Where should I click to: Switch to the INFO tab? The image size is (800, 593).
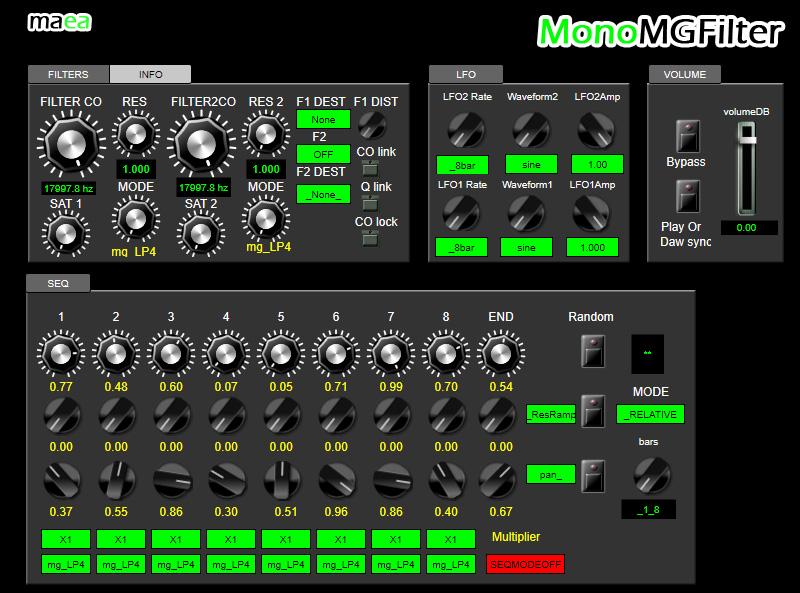(x=151, y=75)
